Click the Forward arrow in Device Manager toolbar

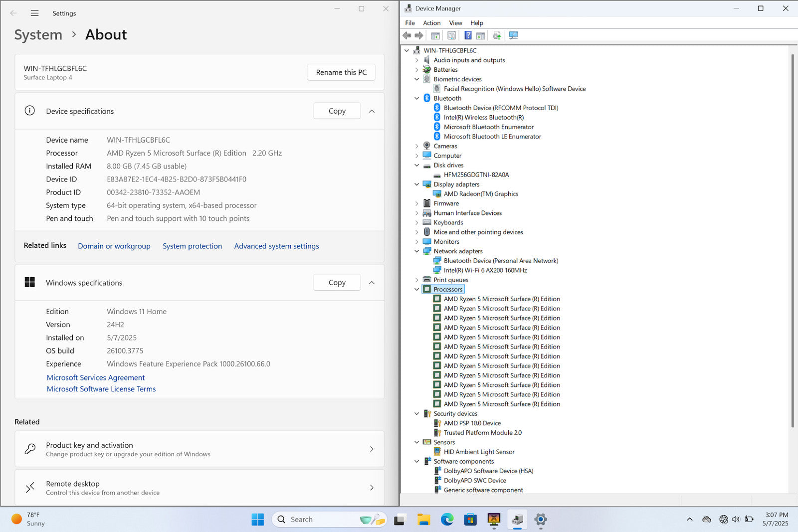point(419,35)
